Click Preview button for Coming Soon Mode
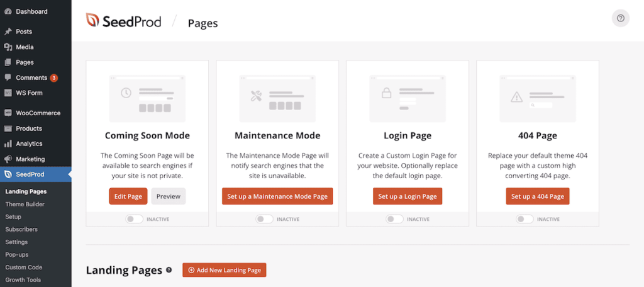The image size is (644, 287). tap(169, 196)
